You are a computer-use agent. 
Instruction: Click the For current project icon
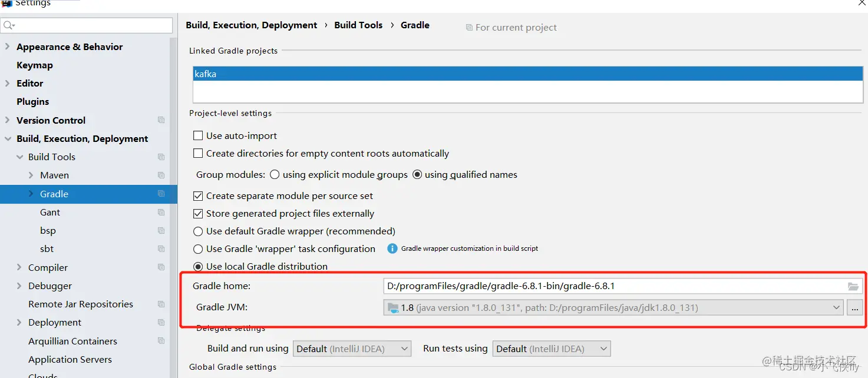[469, 28]
